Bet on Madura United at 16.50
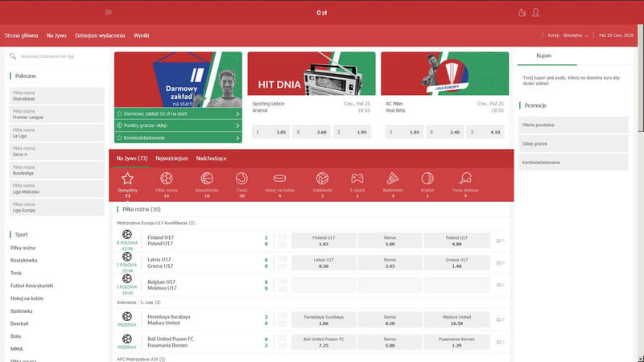Image resolution: width=644 pixels, height=362 pixels. tap(456, 320)
